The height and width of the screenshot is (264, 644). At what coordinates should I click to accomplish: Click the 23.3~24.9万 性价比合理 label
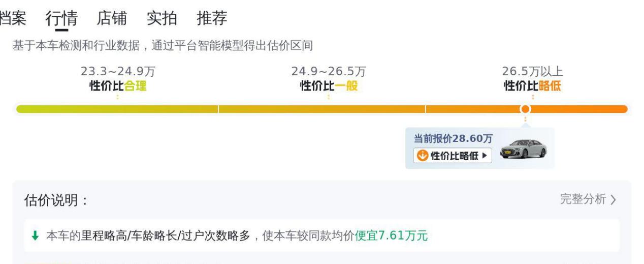tap(118, 79)
